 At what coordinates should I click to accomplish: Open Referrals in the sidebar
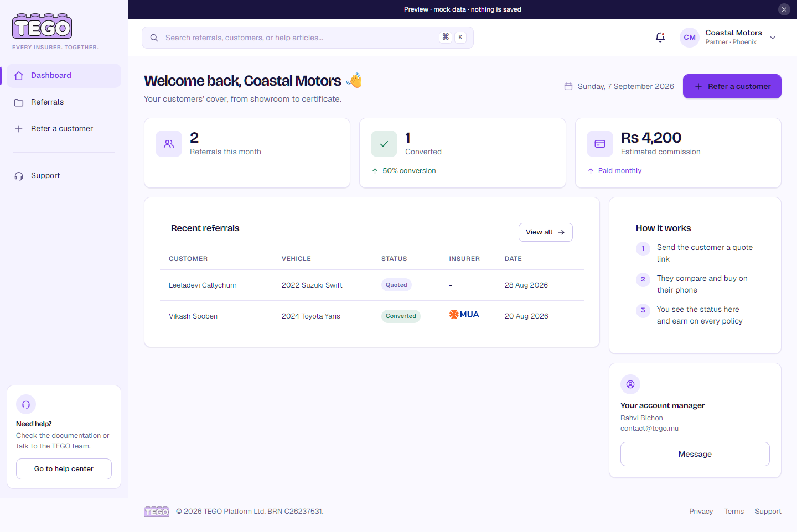click(x=64, y=102)
